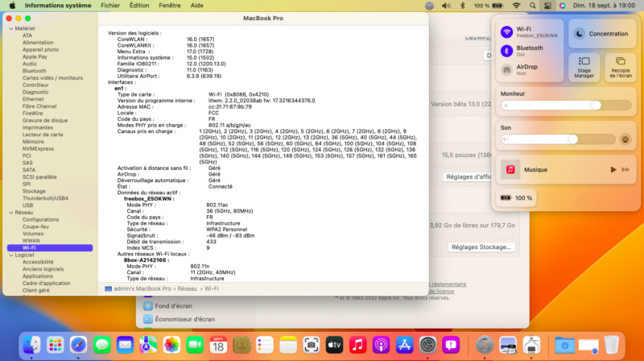
Task: Click Siri icon in menu bar
Action: (x=563, y=6)
